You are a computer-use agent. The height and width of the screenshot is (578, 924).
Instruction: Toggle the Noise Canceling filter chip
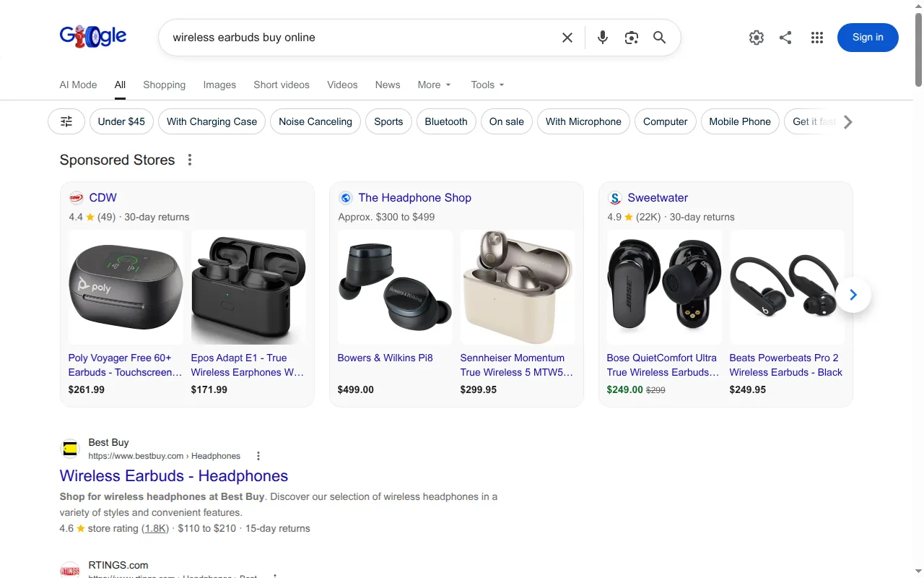[315, 121]
